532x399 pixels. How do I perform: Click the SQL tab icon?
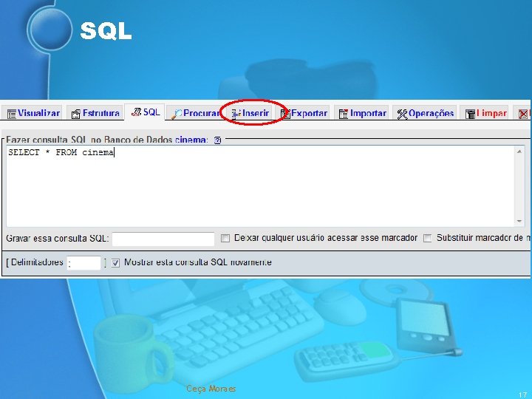[x=136, y=112]
